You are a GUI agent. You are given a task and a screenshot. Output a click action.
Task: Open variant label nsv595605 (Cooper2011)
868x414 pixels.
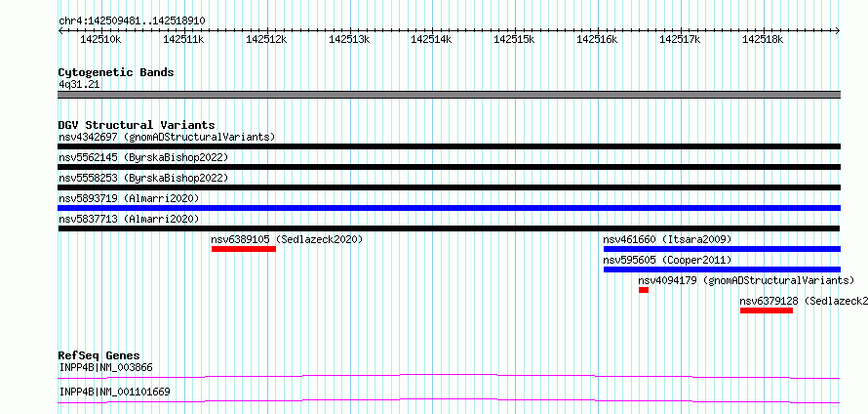[668, 260]
